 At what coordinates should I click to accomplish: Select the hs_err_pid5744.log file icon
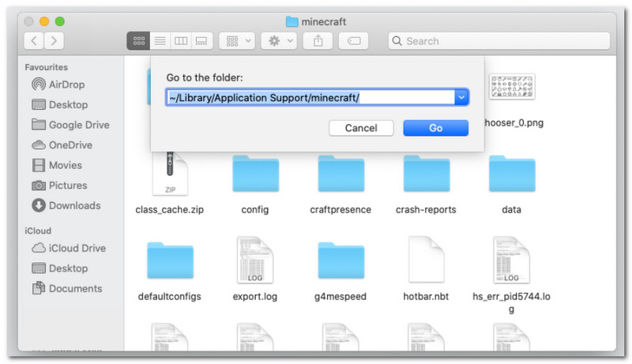(512, 260)
